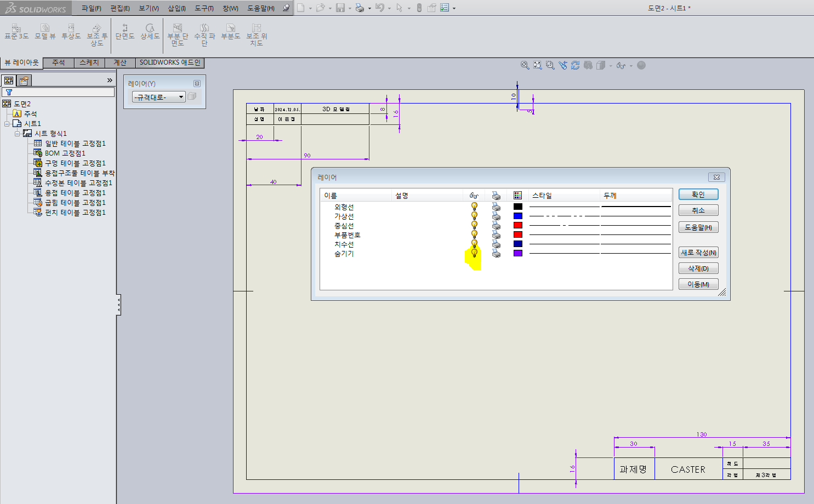Select the 보조 위치도 tool
Viewport: 814px width, 504px height.
tap(257, 35)
